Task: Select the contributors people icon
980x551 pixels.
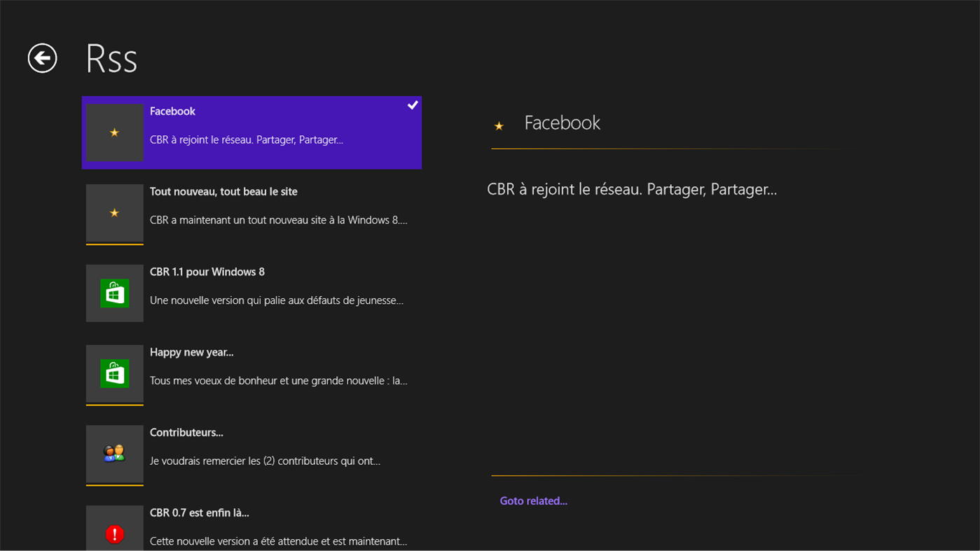Action: [x=114, y=454]
